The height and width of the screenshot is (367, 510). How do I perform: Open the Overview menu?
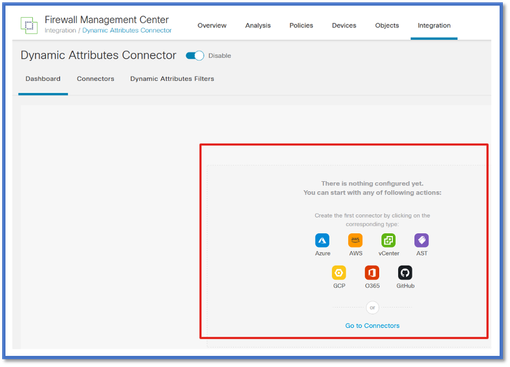[x=212, y=26]
